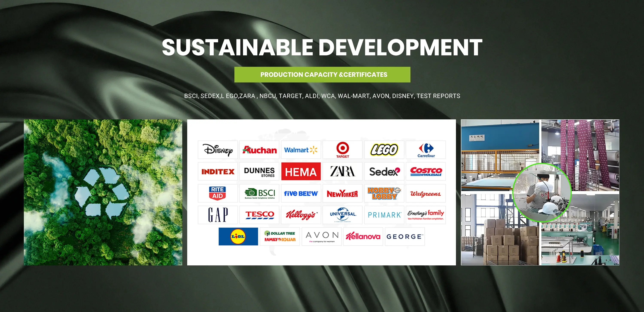Open the LEGO logo tile

tap(384, 150)
